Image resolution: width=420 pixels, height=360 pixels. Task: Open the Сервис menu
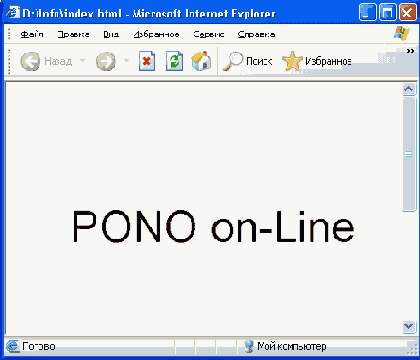(x=209, y=34)
